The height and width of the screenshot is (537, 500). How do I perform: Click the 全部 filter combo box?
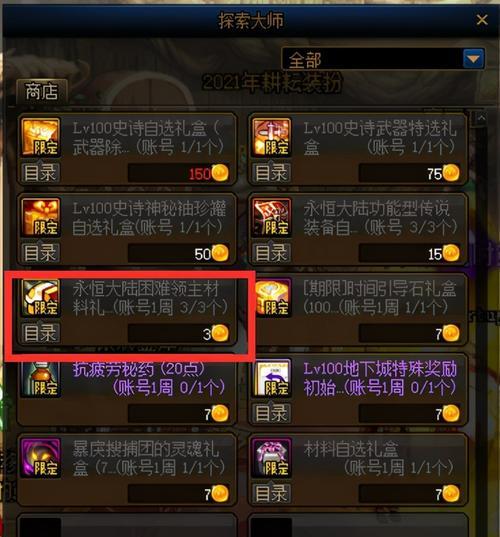383,59
